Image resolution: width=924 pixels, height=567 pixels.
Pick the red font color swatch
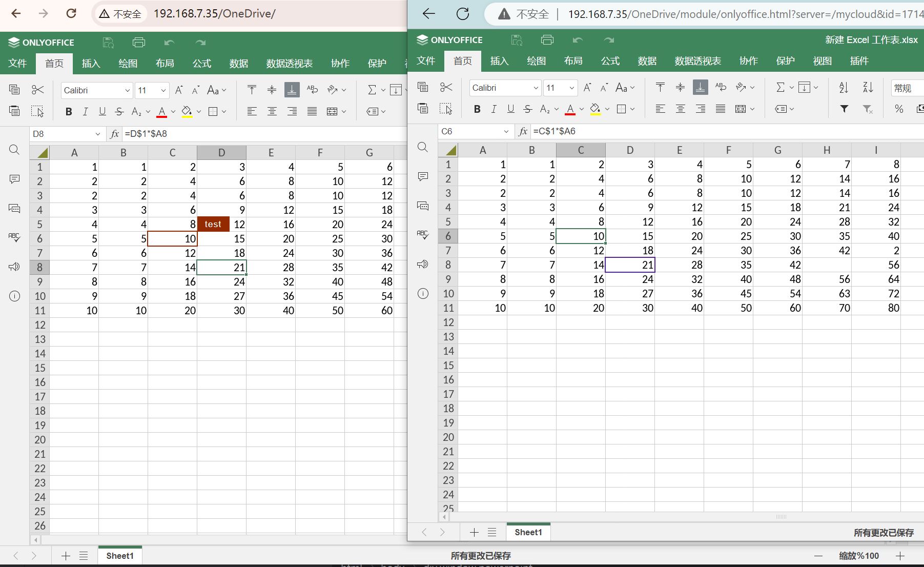click(570, 109)
